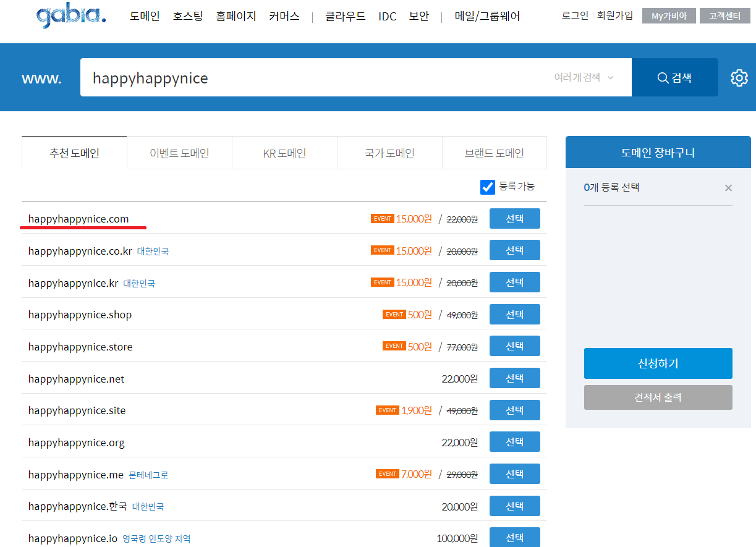756x547 pixels.
Task: Click the 검색 search magnifier button
Action: click(674, 77)
